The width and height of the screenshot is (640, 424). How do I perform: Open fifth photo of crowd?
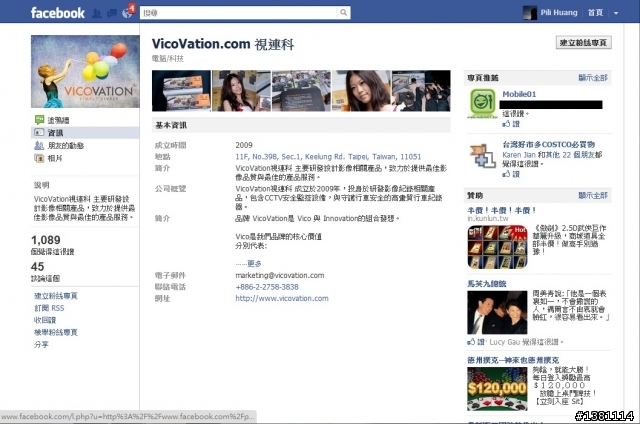tap(421, 91)
